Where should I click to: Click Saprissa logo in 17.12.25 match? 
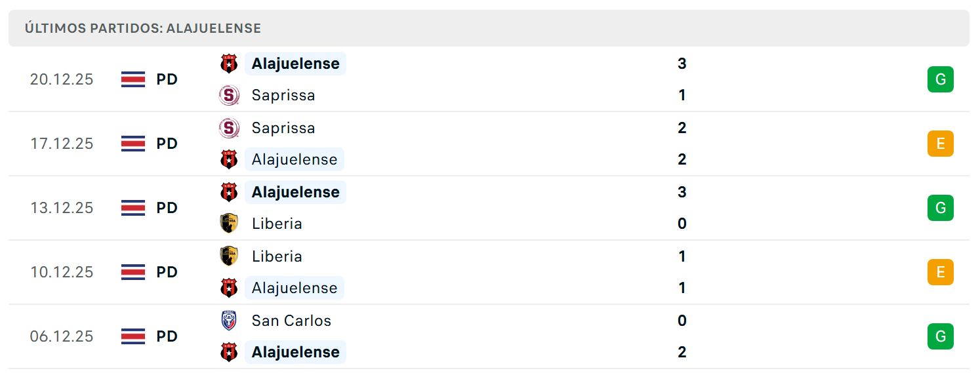[228, 128]
